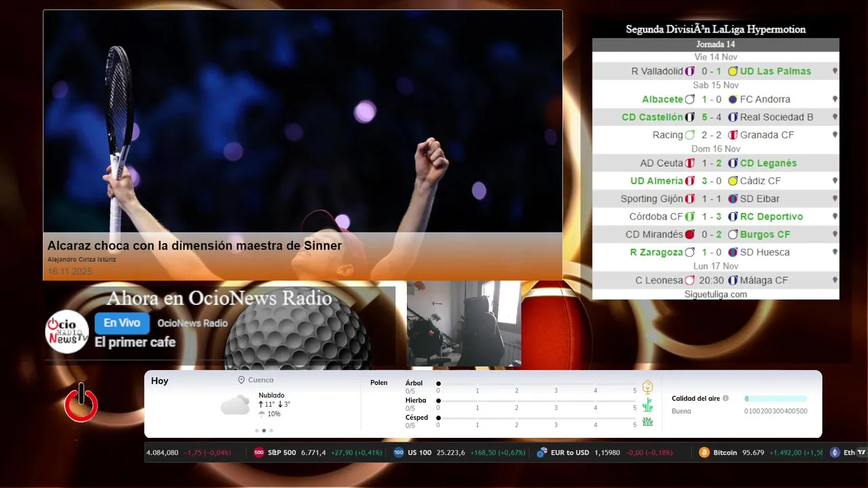The height and width of the screenshot is (488, 868).
Task: Click the S&P 500 ticker icon
Action: [259, 452]
